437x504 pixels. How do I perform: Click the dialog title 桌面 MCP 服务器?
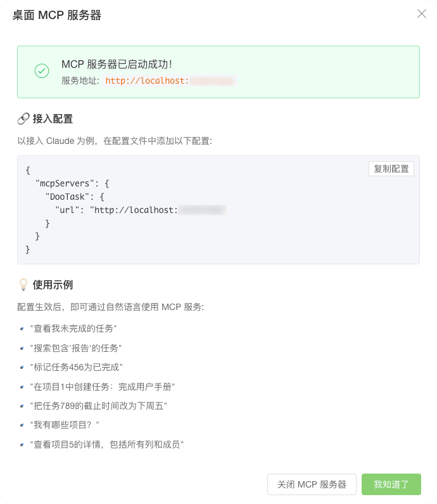[x=57, y=15]
